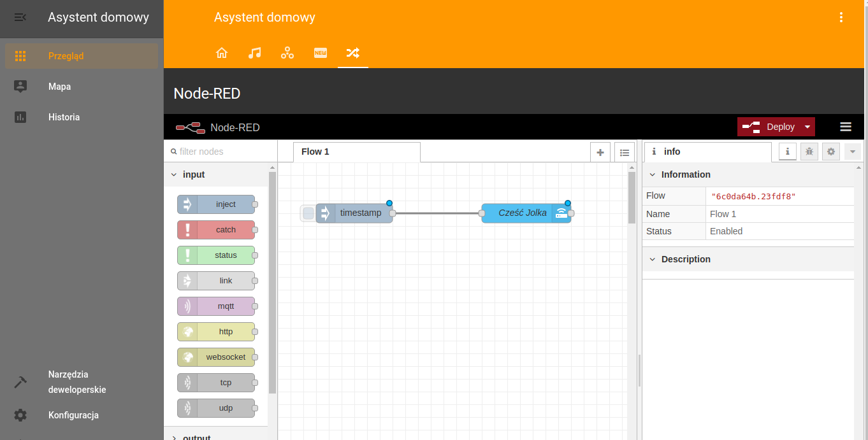Open the Historia page
868x440 pixels.
click(82, 117)
